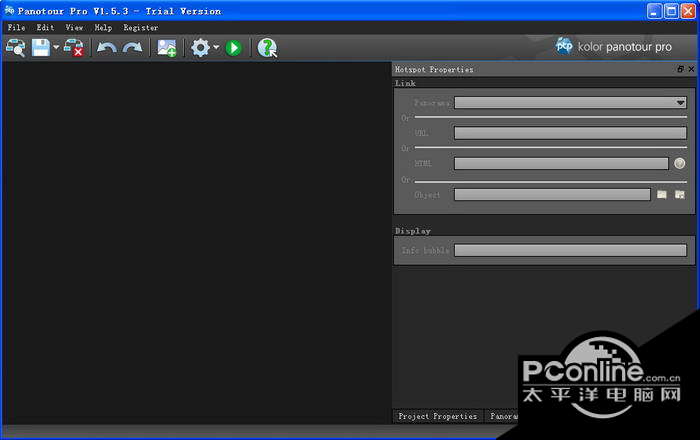Click the Panotour Pro title bar icon
Viewport: 700px width, 440px height.
[x=9, y=10]
